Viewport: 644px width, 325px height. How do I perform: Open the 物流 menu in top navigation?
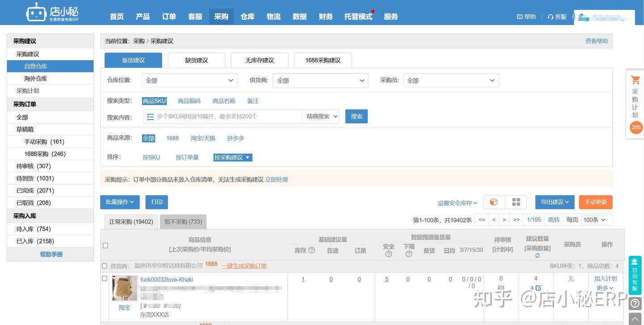pyautogui.click(x=273, y=17)
